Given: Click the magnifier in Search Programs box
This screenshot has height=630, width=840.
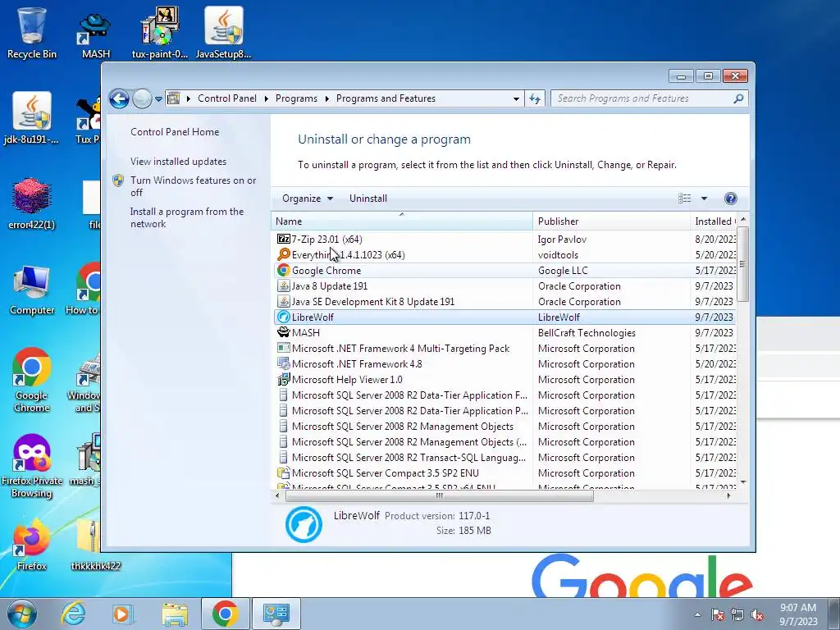Looking at the screenshot, I should point(738,98).
